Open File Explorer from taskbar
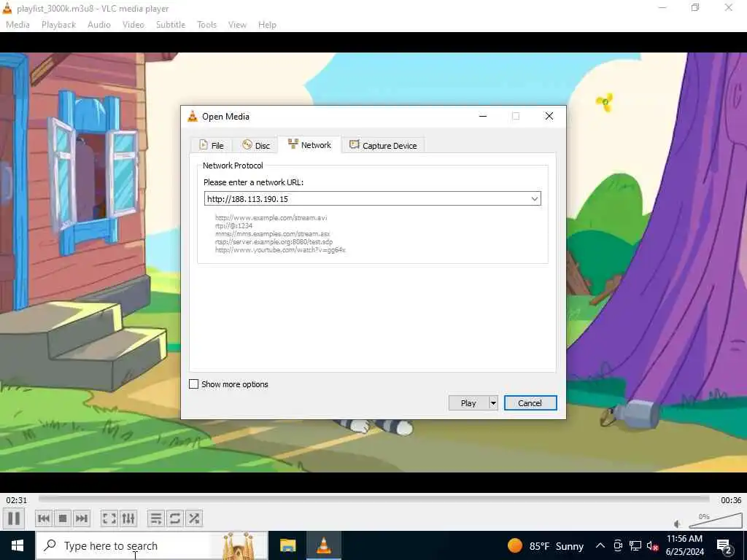This screenshot has height=560, width=747. 287,545
